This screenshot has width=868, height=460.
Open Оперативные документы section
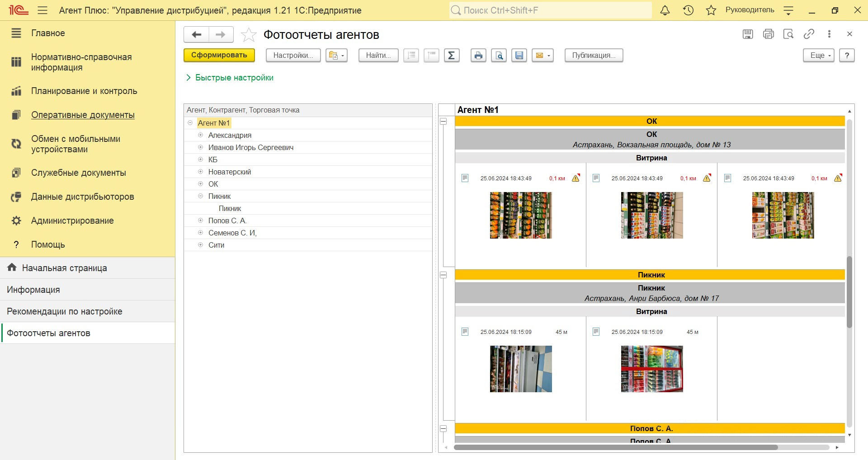pos(83,115)
